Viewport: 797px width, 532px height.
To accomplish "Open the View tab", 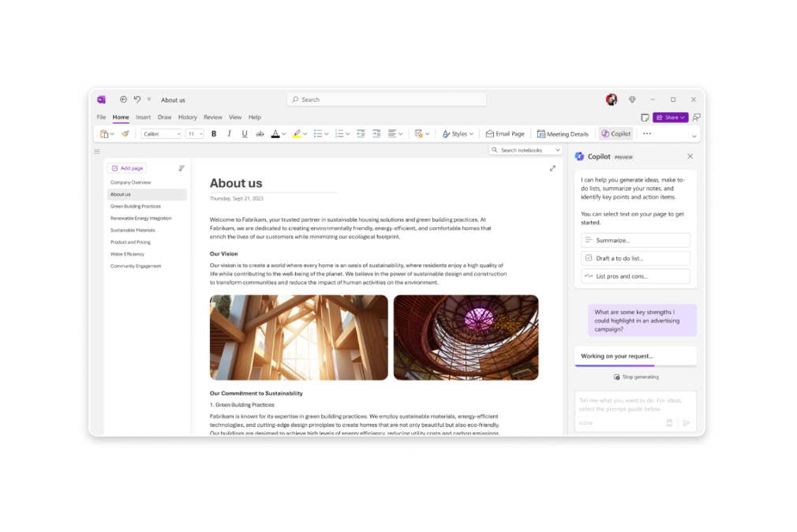I will coord(235,117).
